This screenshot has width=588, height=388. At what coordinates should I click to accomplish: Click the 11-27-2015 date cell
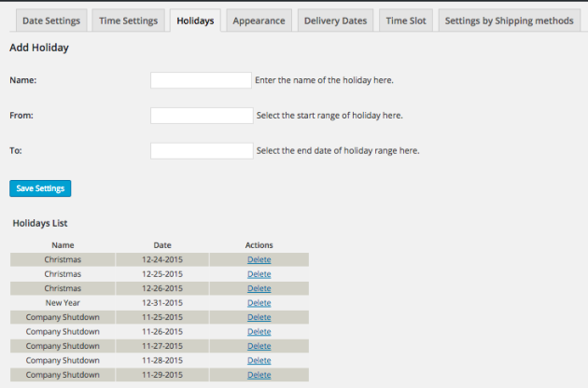pyautogui.click(x=162, y=346)
